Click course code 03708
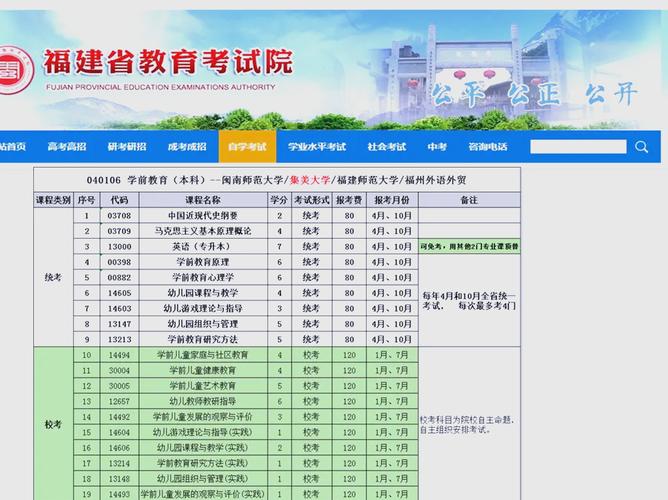The height and width of the screenshot is (500, 668). point(119,216)
